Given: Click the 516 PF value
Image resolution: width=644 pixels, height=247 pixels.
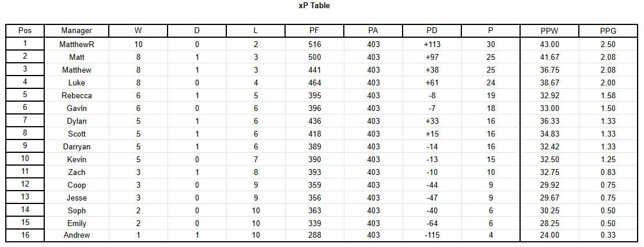Looking at the screenshot, I should click(x=315, y=44).
